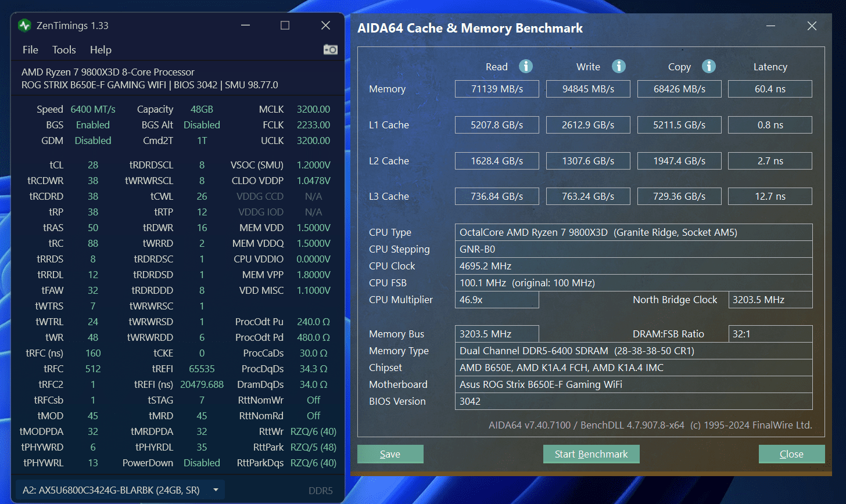Click CPU Multiplier value 46.9x
The image size is (846, 504).
[x=497, y=300]
